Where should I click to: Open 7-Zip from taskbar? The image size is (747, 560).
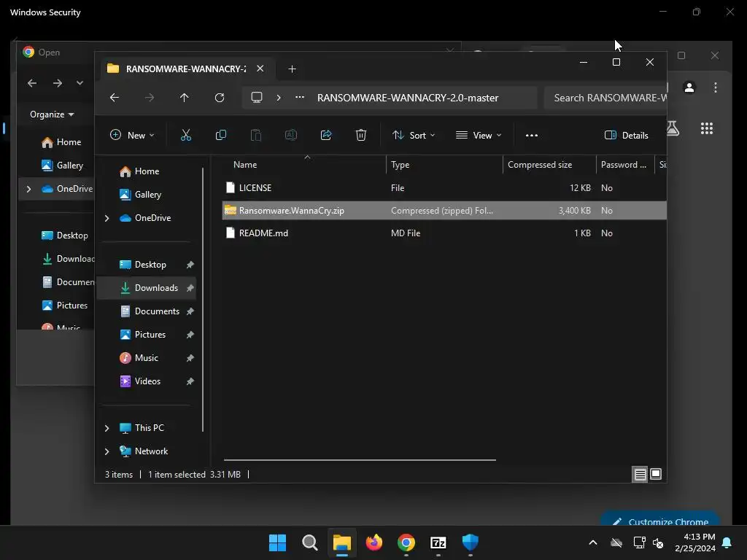pos(438,542)
